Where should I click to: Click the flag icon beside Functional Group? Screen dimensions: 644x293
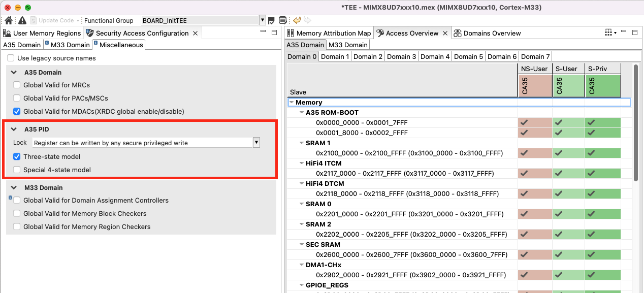coord(271,20)
